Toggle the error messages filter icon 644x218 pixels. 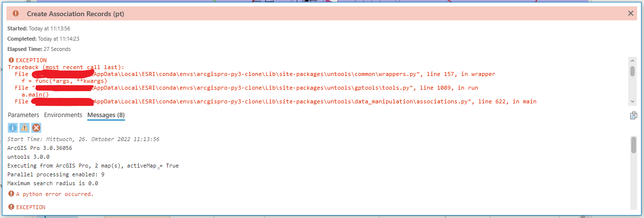click(36, 128)
